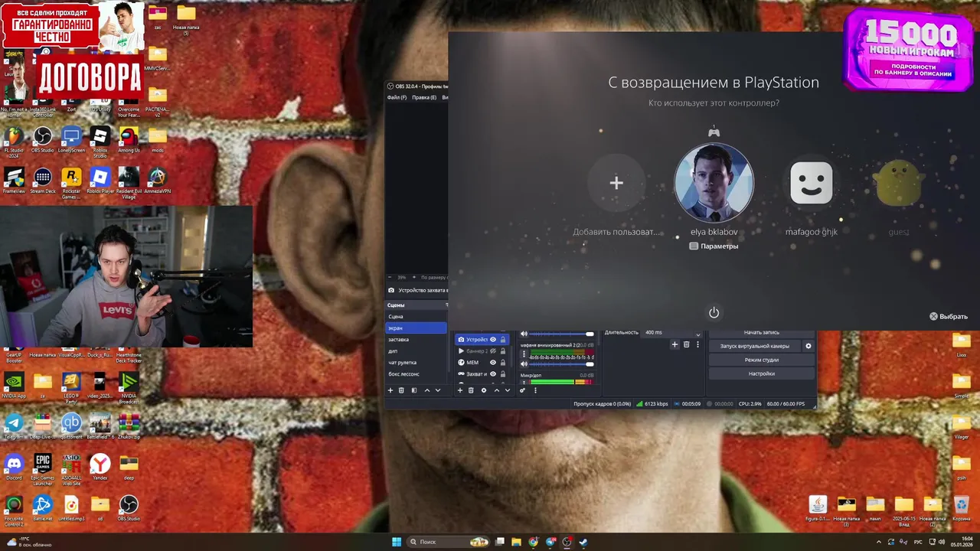Viewport: 980px width, 551px height.
Task: Open OBS Файл menu
Action: 397,97
